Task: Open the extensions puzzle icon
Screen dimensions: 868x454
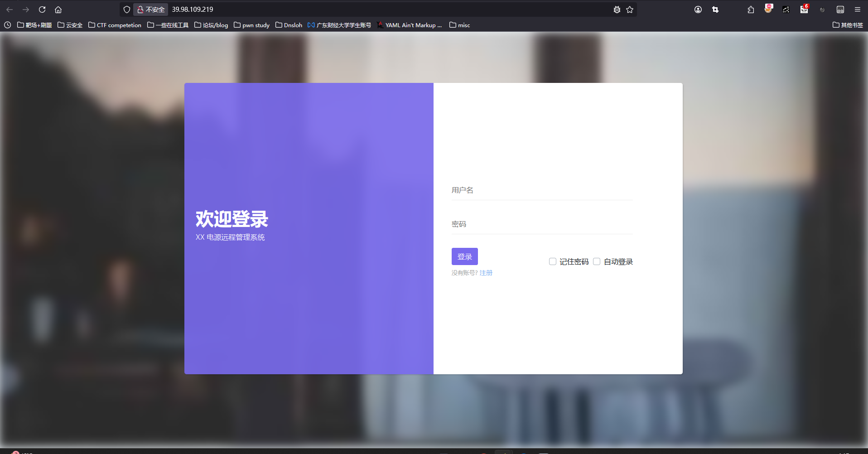Action: pyautogui.click(x=751, y=10)
